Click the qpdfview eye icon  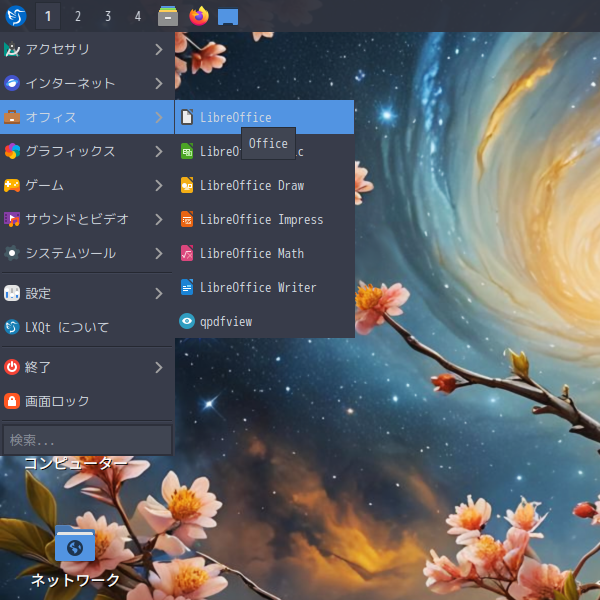coord(187,321)
